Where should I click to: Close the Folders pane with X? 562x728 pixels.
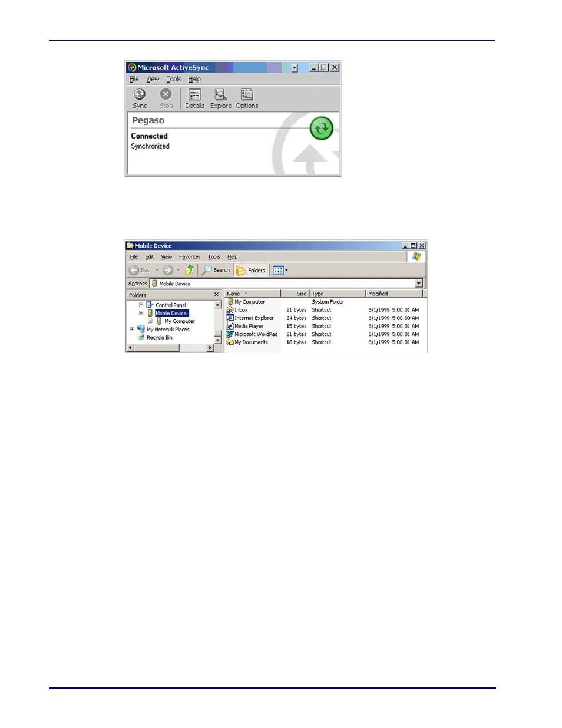coord(216,295)
